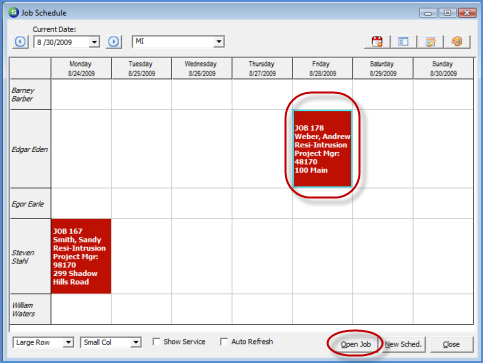Maximize the Job Schedule window
Screen dimensions: 483x363
448,13
